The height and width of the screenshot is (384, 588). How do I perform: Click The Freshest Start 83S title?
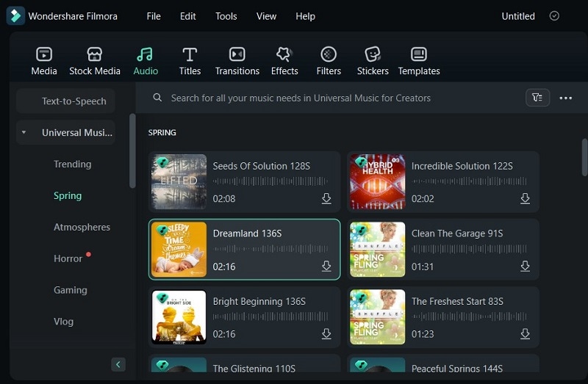[457, 301]
